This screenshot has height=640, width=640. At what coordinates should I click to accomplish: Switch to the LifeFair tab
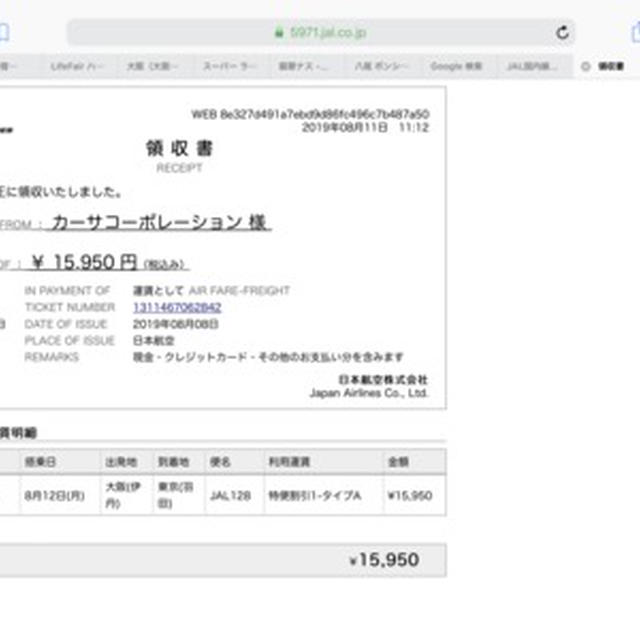coord(76,66)
